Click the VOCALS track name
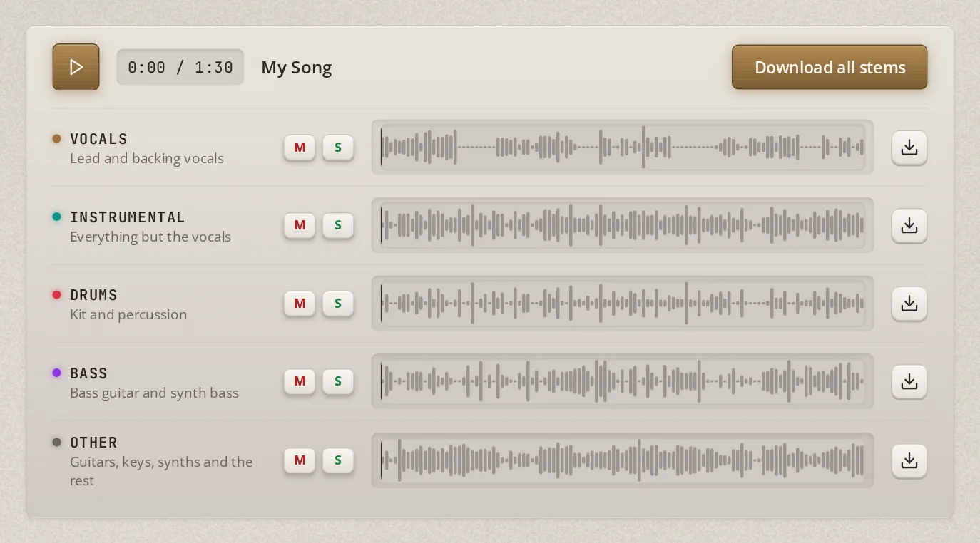This screenshot has width=980, height=543. click(x=99, y=139)
